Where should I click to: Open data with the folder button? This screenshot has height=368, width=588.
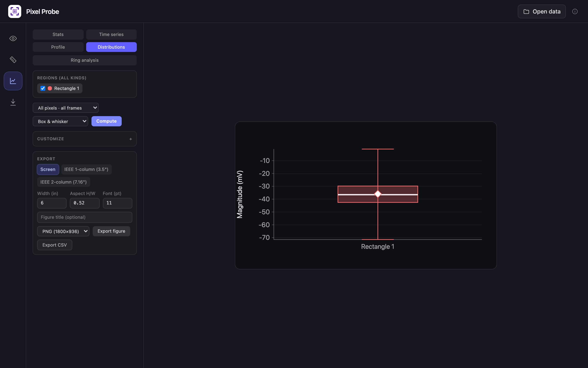[x=542, y=11]
